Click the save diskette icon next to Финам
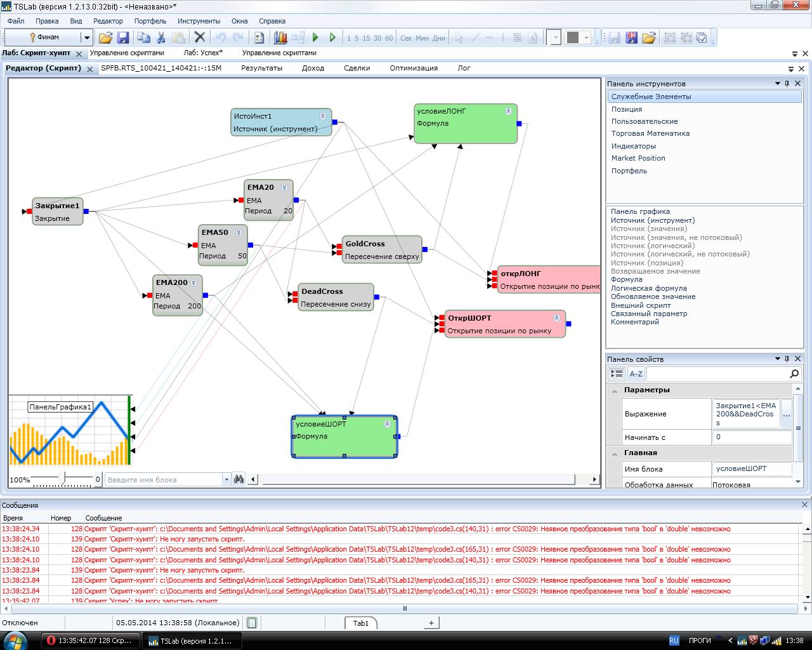Image resolution: width=812 pixels, height=650 pixels. coord(123,38)
